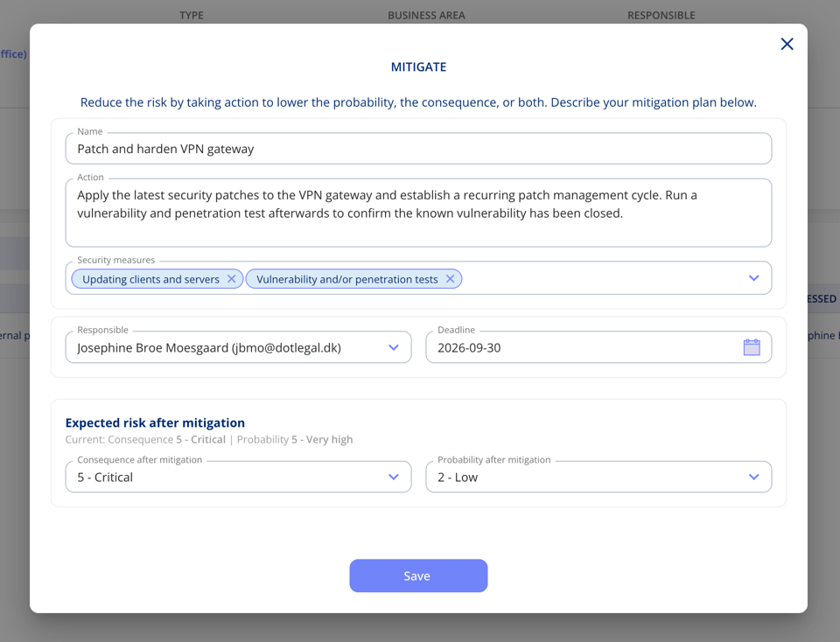Save the mitigation plan
Viewport: 840px width, 642px height.
coord(418,576)
